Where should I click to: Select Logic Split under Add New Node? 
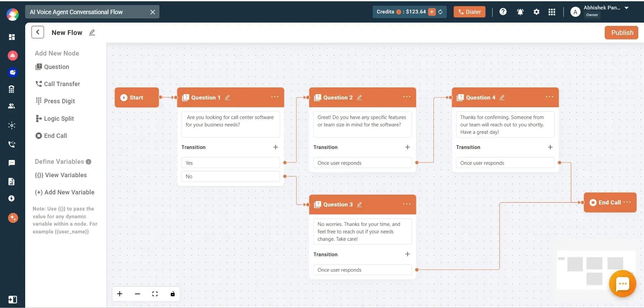pyautogui.click(x=59, y=118)
